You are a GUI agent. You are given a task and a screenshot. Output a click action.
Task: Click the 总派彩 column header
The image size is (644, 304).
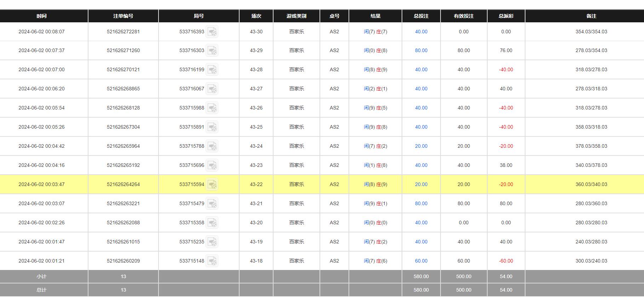tap(506, 16)
